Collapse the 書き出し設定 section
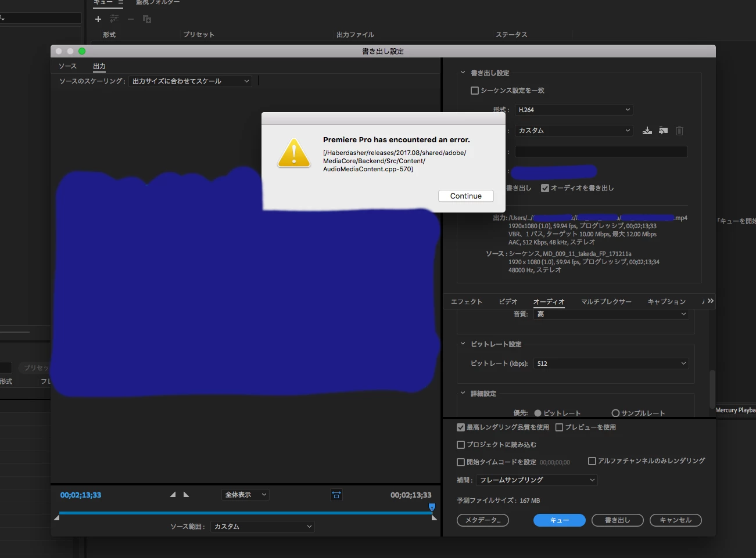This screenshot has width=756, height=558. point(463,73)
